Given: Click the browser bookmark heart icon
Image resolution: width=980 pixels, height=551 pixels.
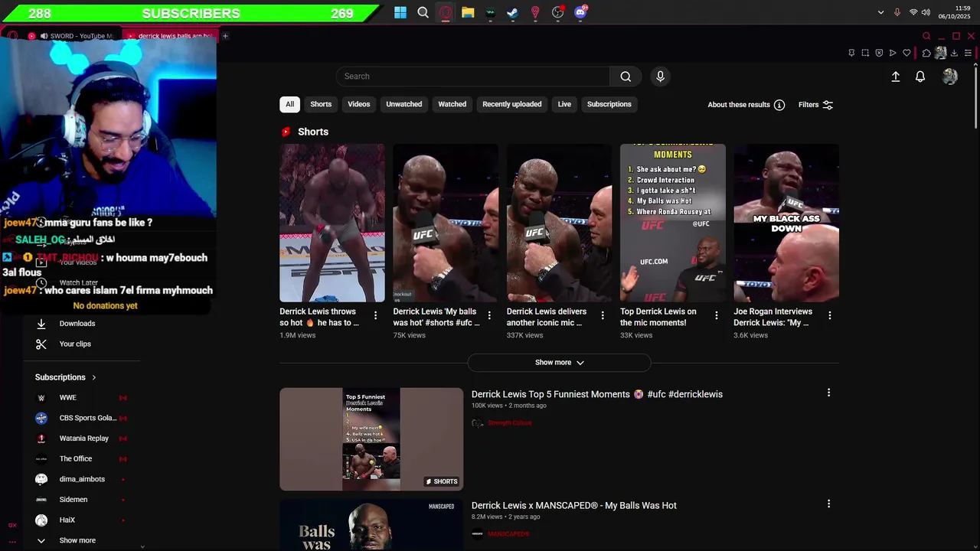Looking at the screenshot, I should (x=906, y=53).
